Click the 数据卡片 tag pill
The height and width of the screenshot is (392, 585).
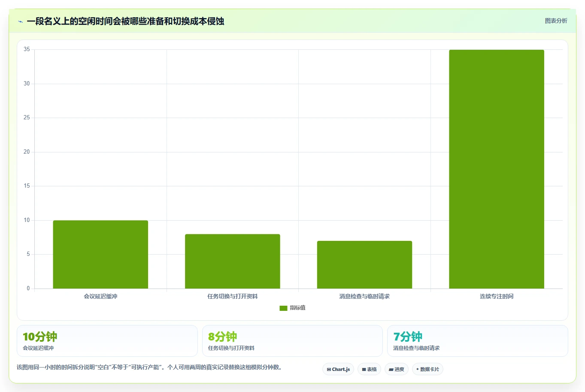427,369
